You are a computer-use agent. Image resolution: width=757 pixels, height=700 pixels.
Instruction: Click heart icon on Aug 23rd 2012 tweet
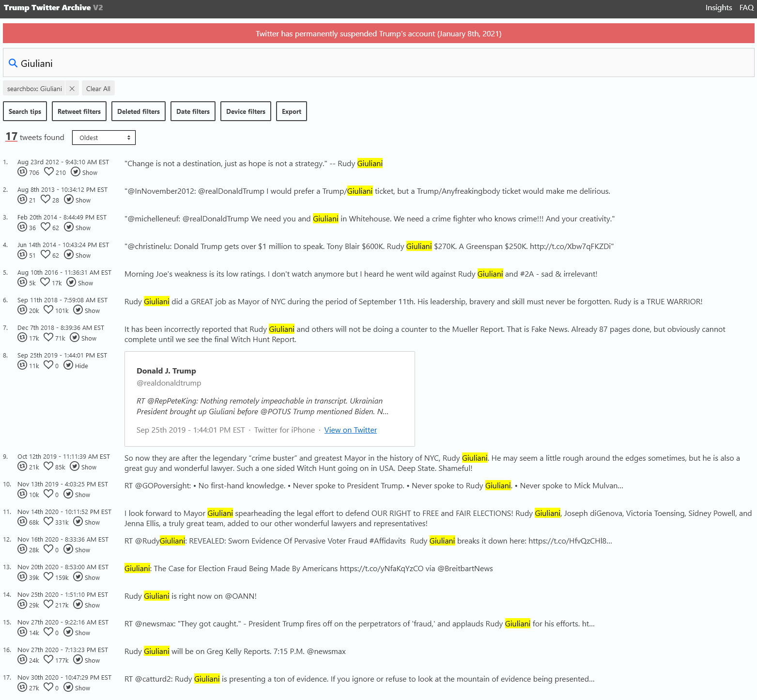49,171
